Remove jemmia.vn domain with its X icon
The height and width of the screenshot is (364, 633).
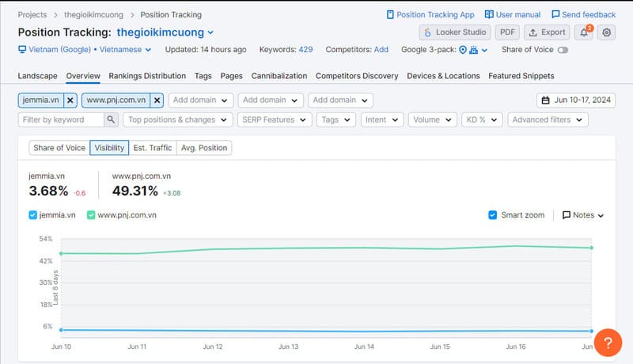click(70, 100)
